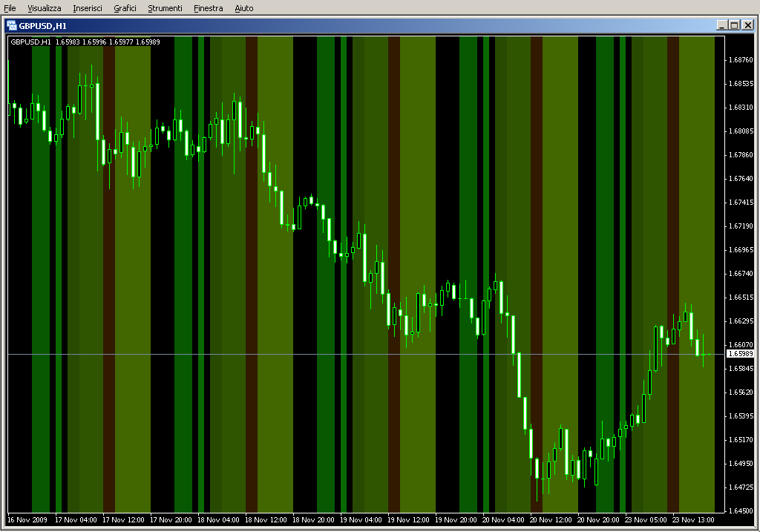Click time axis label 19 Nov 12:00

(x=409, y=520)
